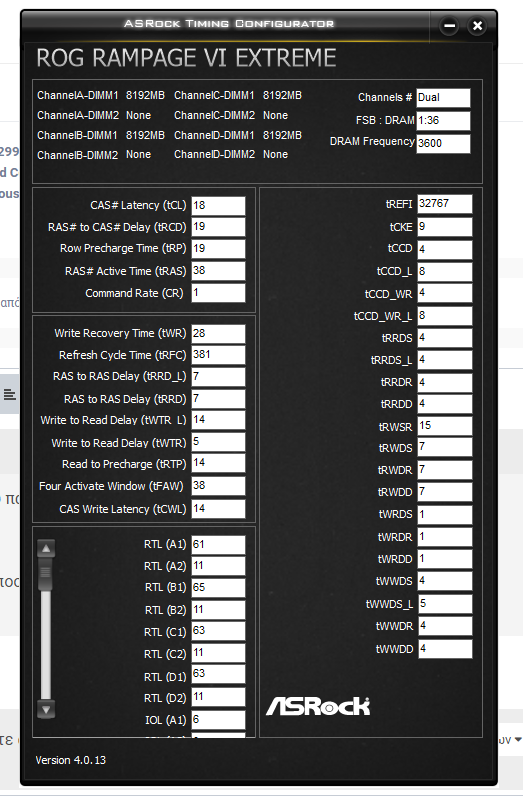Viewport: 523px width, 805px height.
Task: Select the RAS# to CAS# Delay (tRCD) field
Action: tap(218, 227)
